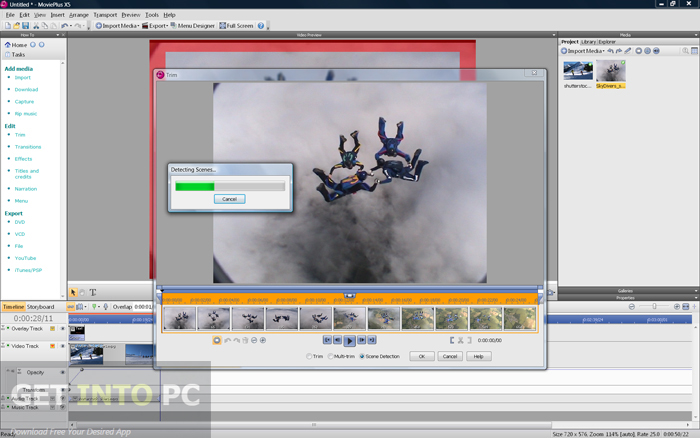Expand the Video Track attributes arrow

click(52, 346)
